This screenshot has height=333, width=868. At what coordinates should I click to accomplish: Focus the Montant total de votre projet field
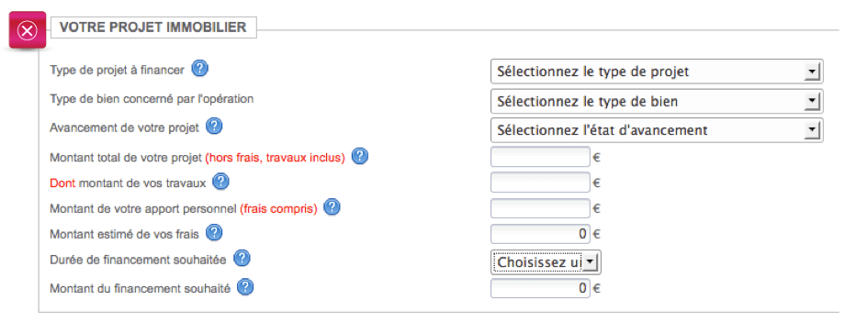(x=540, y=157)
